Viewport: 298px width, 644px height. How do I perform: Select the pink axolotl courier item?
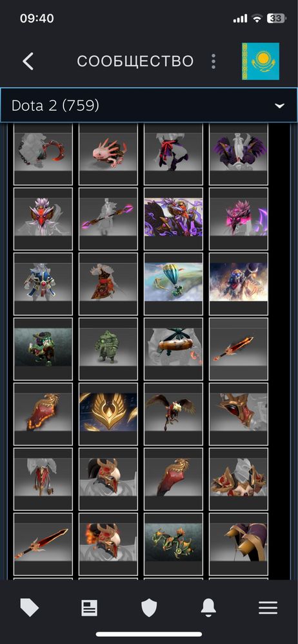click(108, 154)
